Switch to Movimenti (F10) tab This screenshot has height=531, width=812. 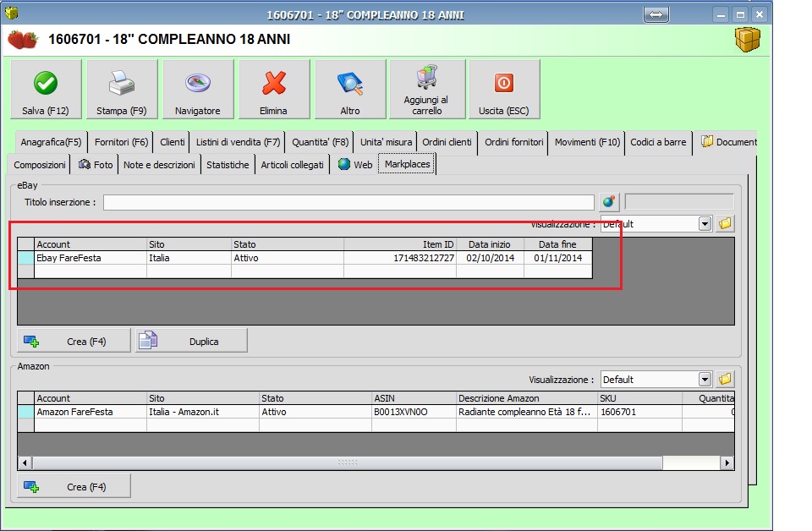coord(587,142)
